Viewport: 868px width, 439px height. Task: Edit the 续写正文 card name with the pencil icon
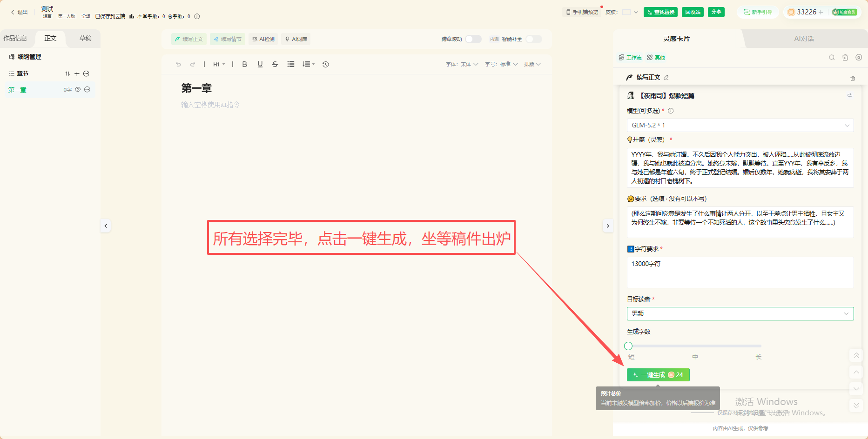coord(666,77)
